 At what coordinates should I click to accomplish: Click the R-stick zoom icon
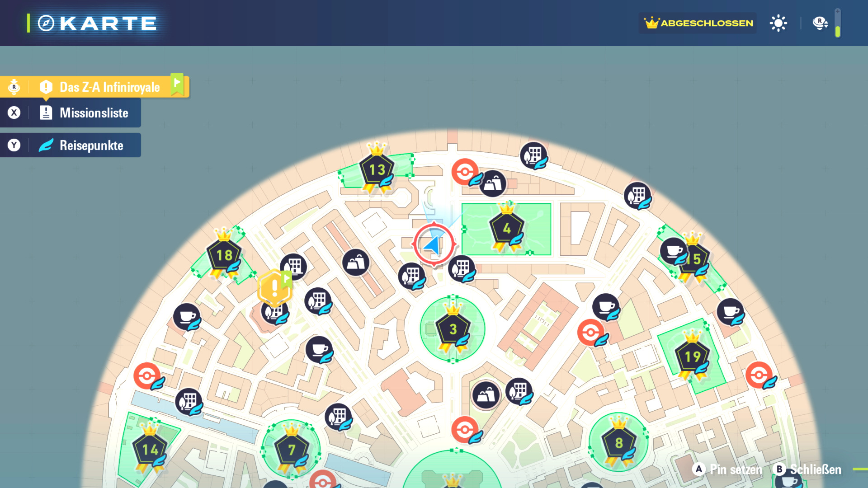[820, 23]
